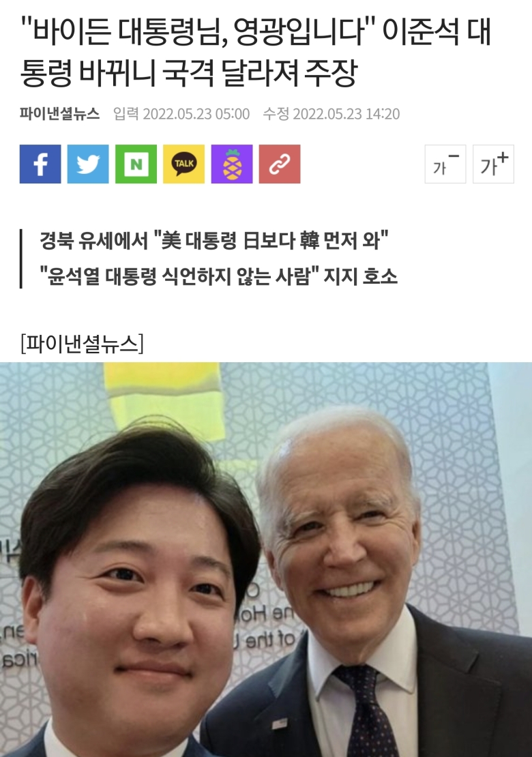This screenshot has width=532, height=757.
Task: Copy the article link with the chain icon
Action: click(x=280, y=164)
